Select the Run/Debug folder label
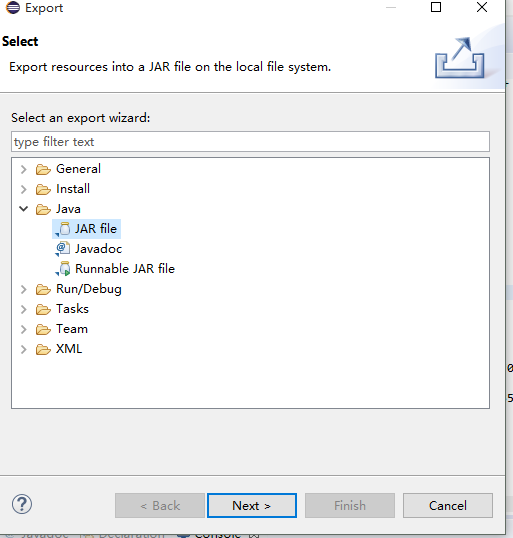Screen dimensions: 513x538 pyautogui.click(x=89, y=289)
